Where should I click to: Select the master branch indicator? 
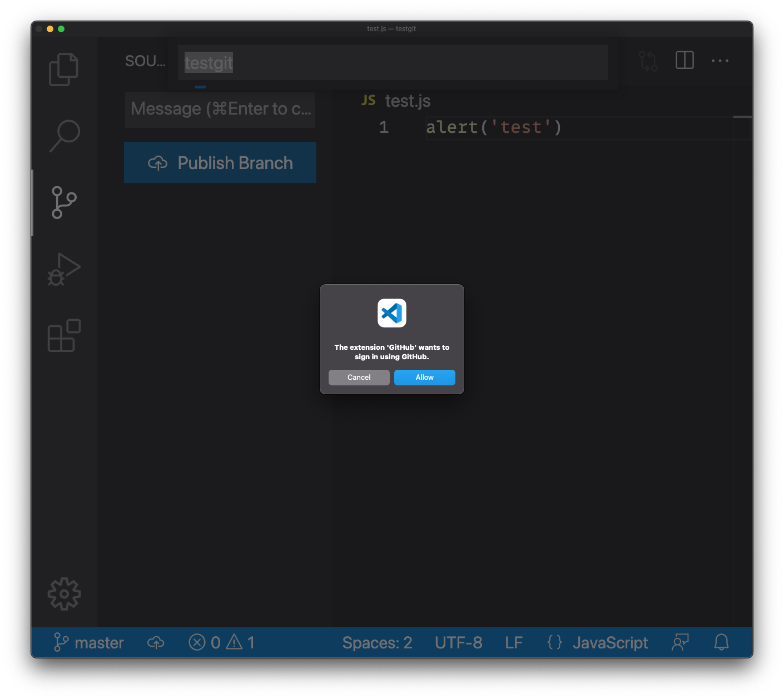click(89, 642)
